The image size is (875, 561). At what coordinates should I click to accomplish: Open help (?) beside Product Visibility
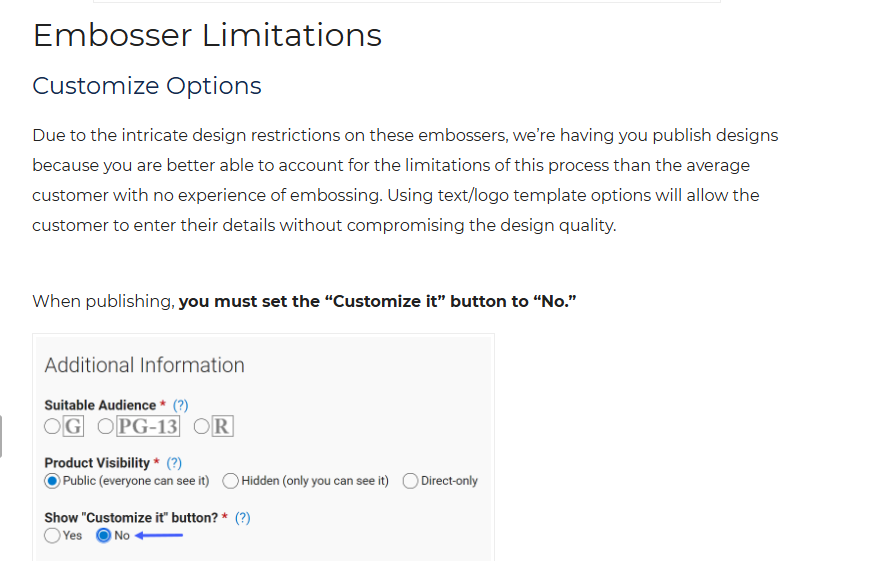[174, 463]
